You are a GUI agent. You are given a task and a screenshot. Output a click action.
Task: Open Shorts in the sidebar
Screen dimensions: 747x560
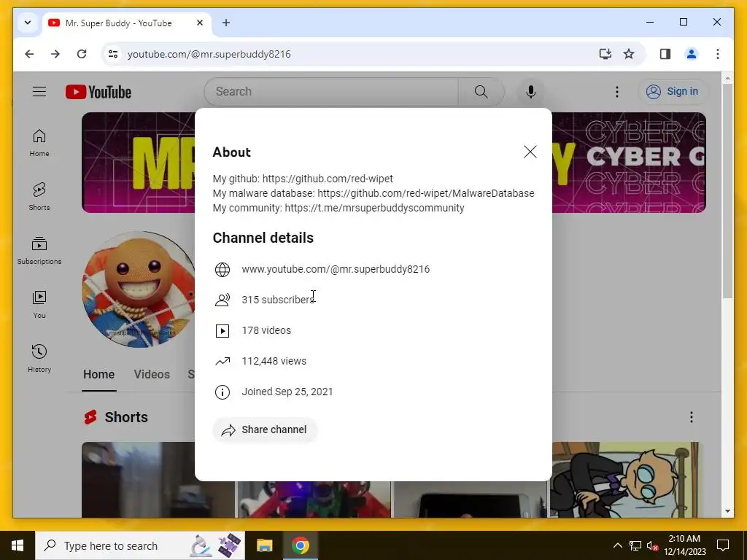point(39,197)
